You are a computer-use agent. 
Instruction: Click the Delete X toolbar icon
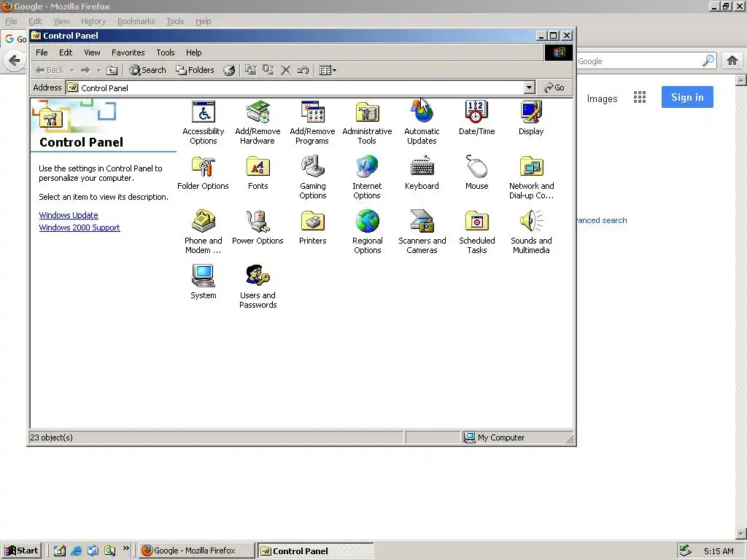pos(286,70)
